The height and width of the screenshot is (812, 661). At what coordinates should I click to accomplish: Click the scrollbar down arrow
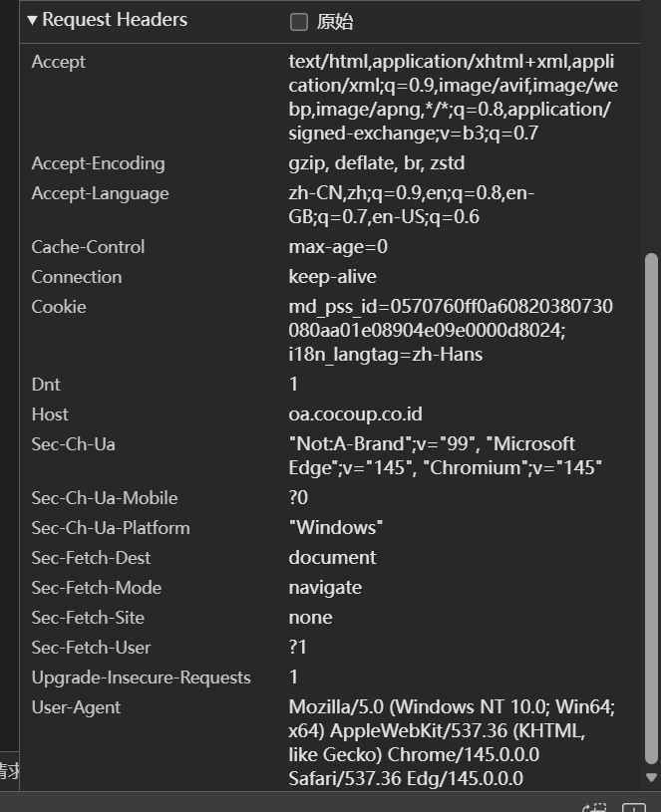[x=652, y=777]
